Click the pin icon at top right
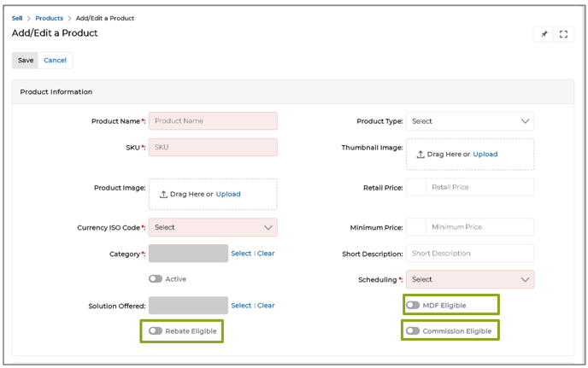The image size is (588, 368). [x=544, y=34]
